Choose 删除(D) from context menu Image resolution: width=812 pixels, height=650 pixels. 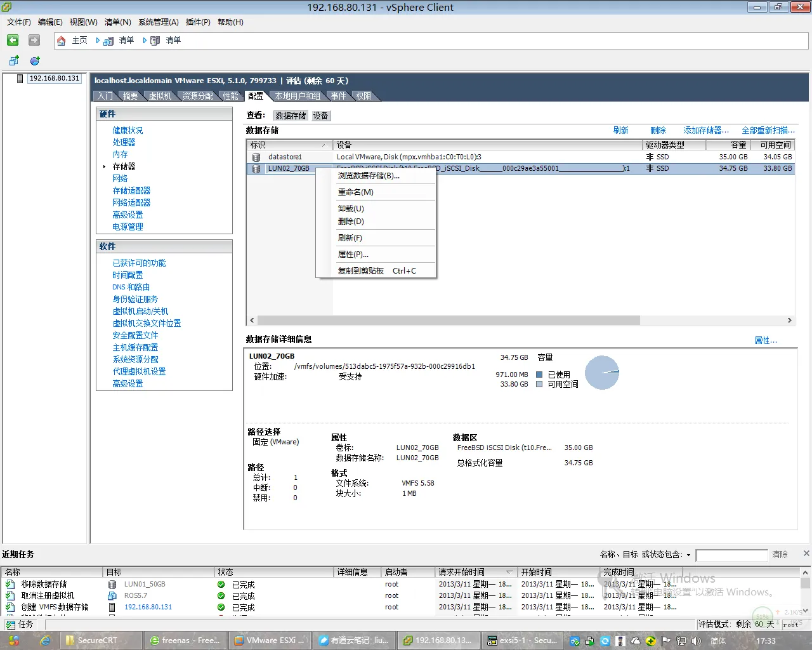(x=376, y=222)
